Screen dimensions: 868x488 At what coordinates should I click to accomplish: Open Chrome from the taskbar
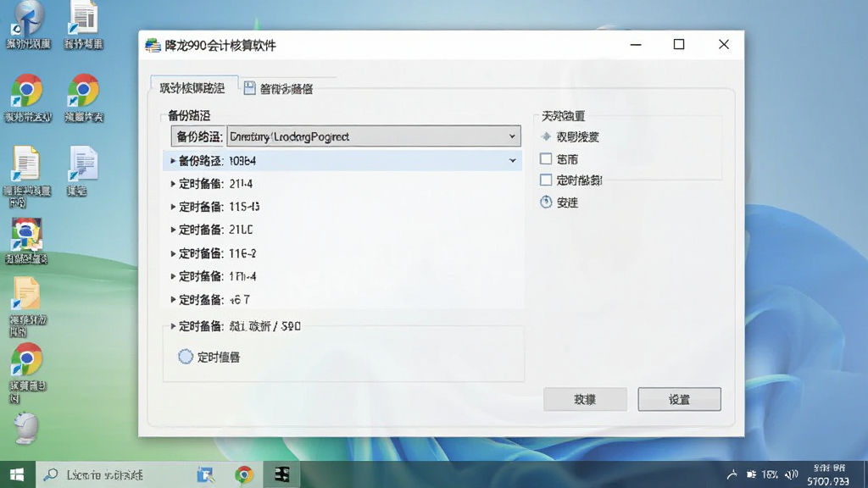pyautogui.click(x=243, y=474)
